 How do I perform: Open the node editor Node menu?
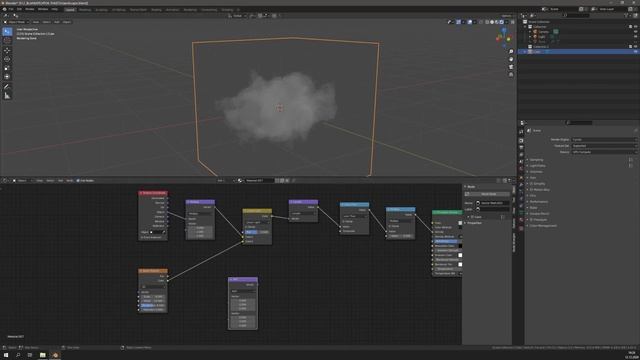coord(70,180)
